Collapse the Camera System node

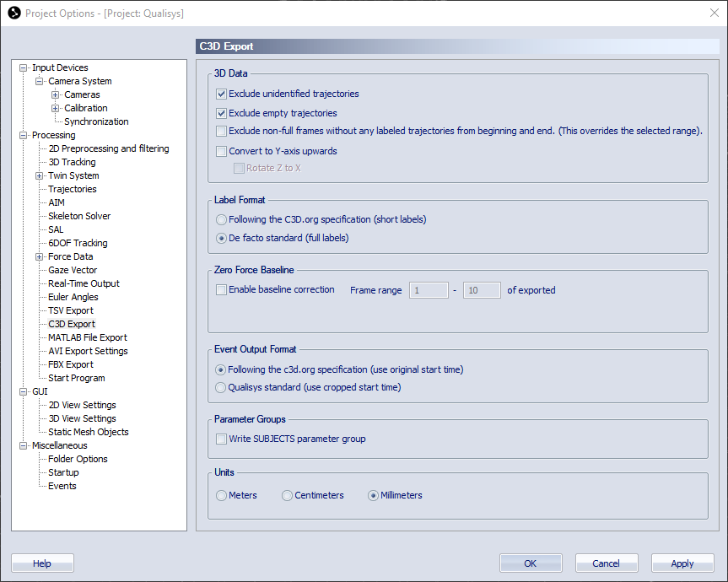point(39,82)
